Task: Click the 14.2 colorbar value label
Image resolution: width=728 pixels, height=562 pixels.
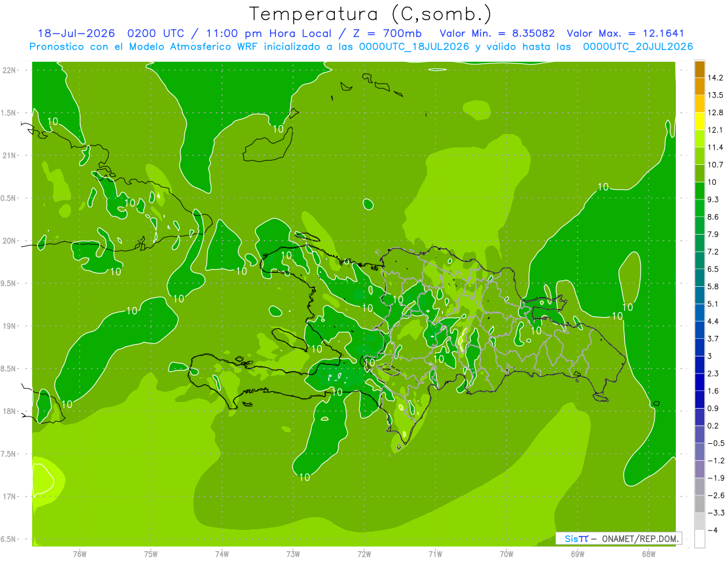Action: tap(715, 78)
